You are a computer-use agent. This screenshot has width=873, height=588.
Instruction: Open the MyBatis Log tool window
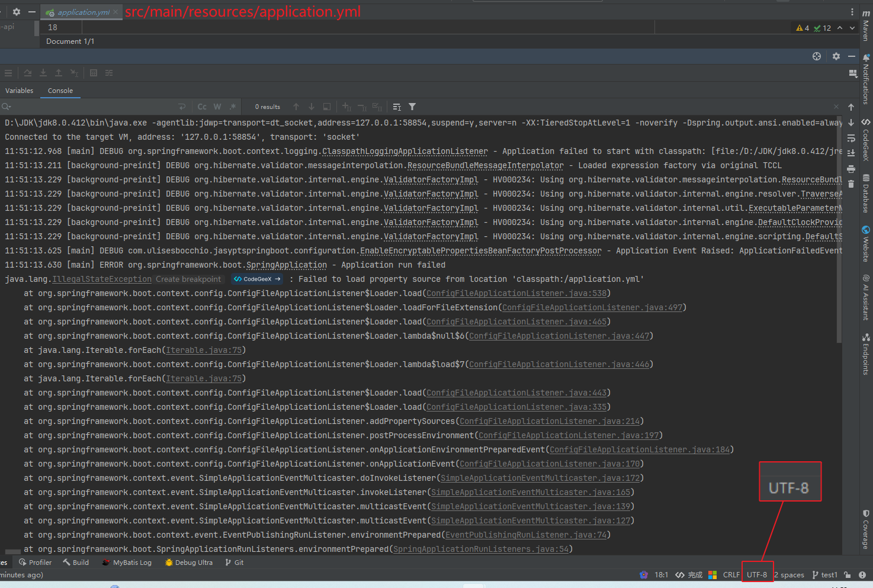(127, 563)
